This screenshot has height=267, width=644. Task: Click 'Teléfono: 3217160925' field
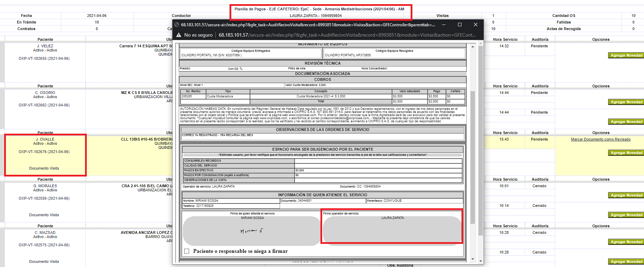[231, 206]
